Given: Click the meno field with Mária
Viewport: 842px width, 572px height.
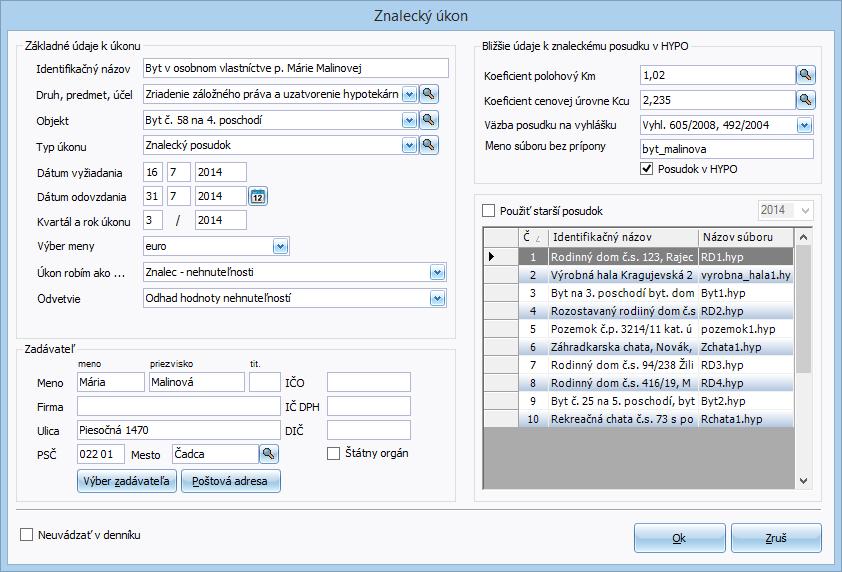Looking at the screenshot, I should pos(111,382).
